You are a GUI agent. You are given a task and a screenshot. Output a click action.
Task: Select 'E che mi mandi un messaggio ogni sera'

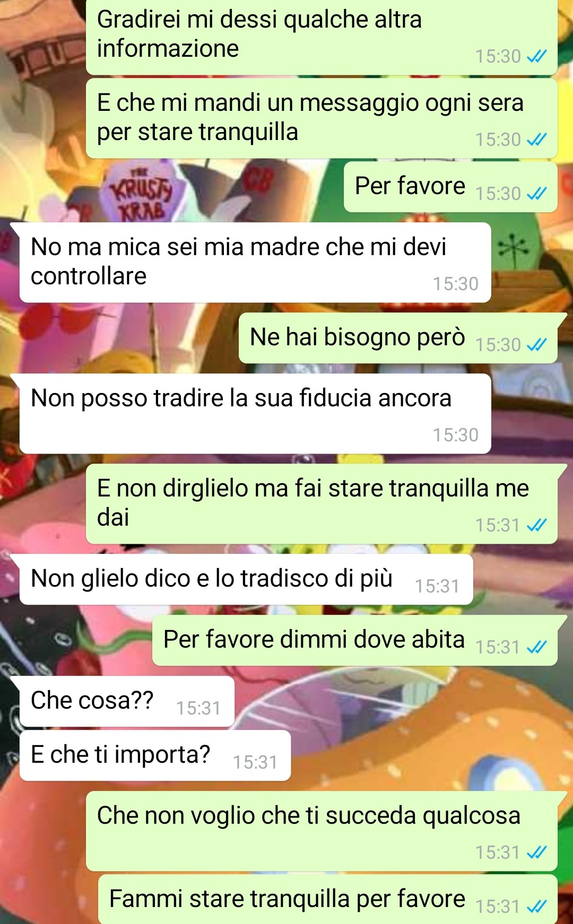322,118
